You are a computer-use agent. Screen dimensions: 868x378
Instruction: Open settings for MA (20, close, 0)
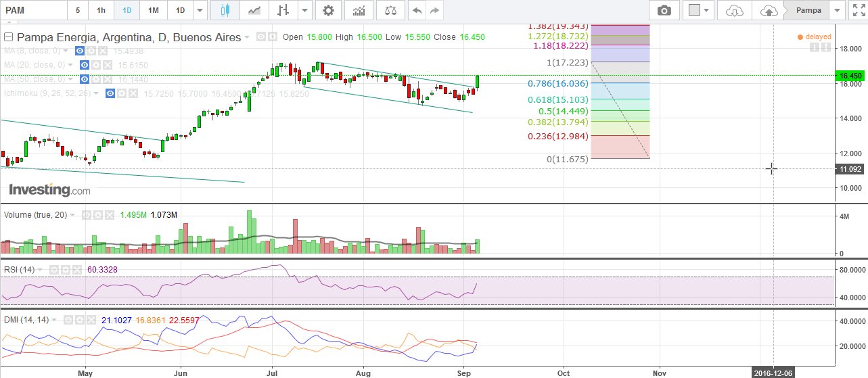(x=96, y=65)
